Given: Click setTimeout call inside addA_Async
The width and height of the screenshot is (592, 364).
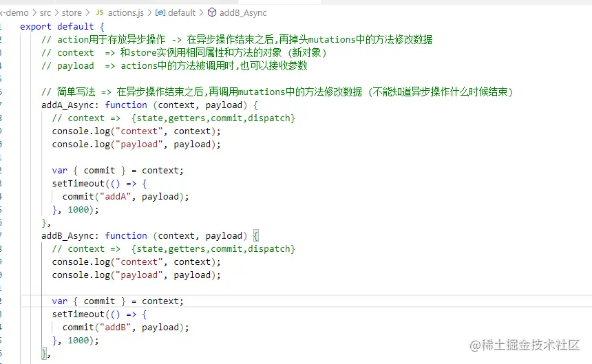Looking at the screenshot, I should click(x=99, y=184).
